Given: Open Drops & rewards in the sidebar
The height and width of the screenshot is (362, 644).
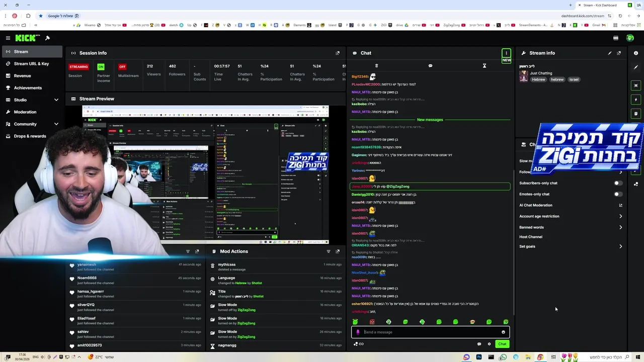Looking at the screenshot, I should click(x=32, y=136).
